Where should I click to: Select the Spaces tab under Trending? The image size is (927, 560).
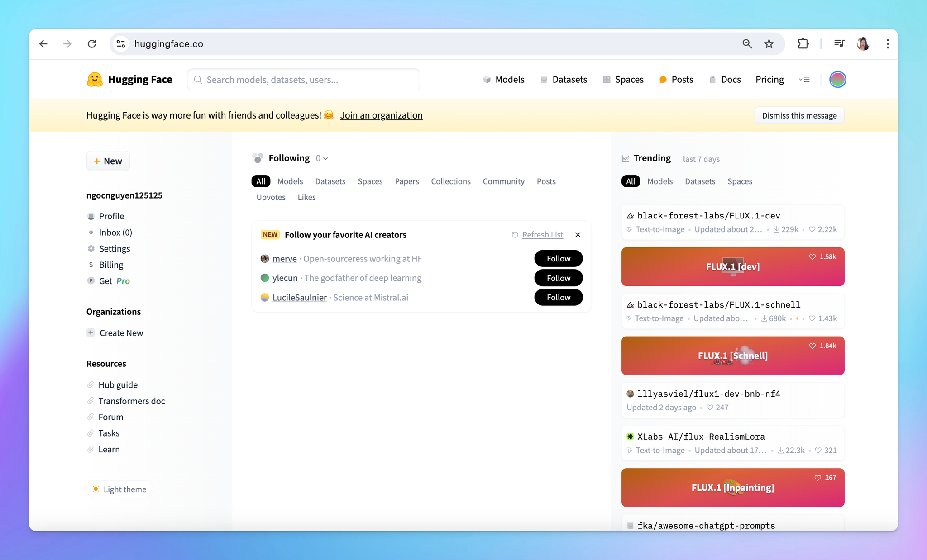[x=740, y=181]
